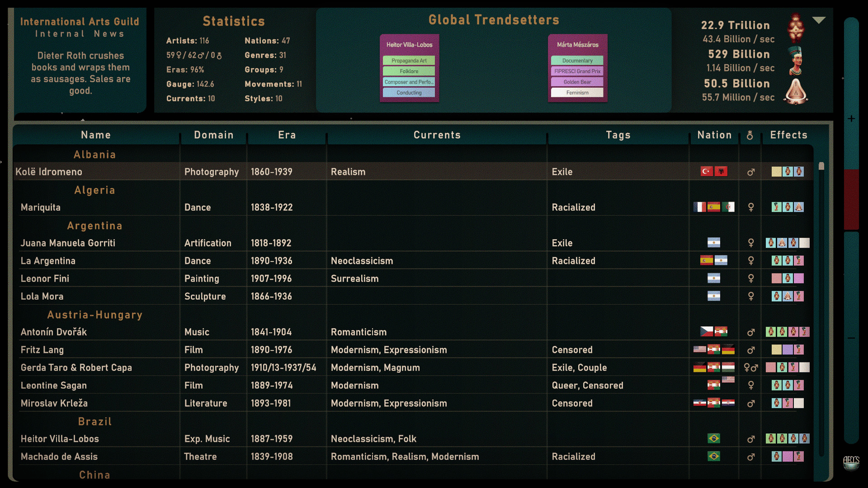
Task: Click the gender symbol column header
Action: (750, 135)
